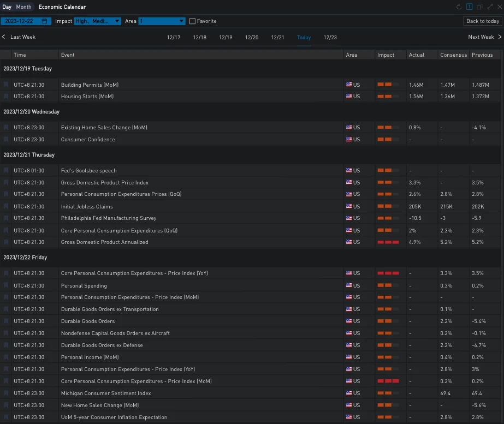The image size is (504, 424).
Task: Bookmark the Gross Domestic Product Annualized event
Action: coord(6,242)
